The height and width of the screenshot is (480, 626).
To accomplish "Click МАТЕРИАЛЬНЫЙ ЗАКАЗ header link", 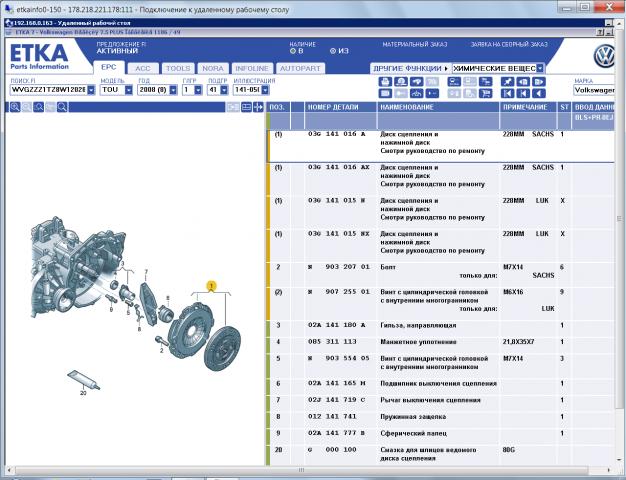I will pyautogui.click(x=415, y=44).
